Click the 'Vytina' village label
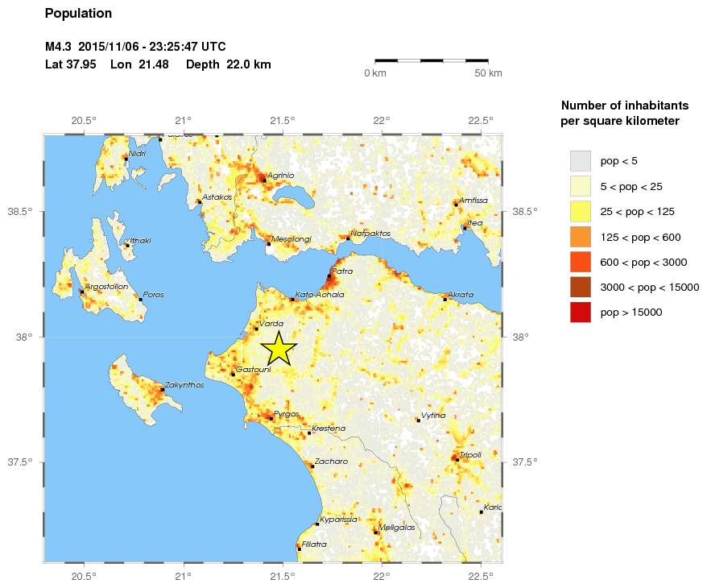The image size is (707, 588). pyautogui.click(x=433, y=416)
